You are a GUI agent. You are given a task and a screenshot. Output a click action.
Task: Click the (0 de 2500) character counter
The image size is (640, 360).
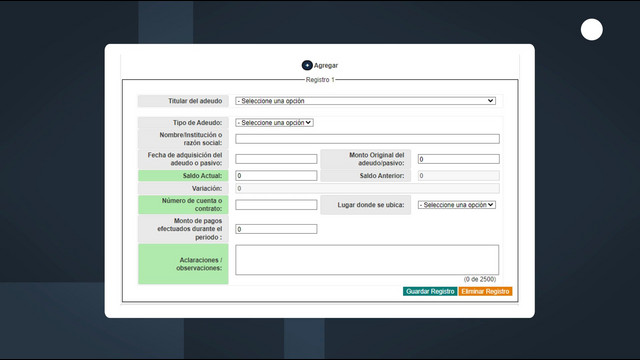480,279
